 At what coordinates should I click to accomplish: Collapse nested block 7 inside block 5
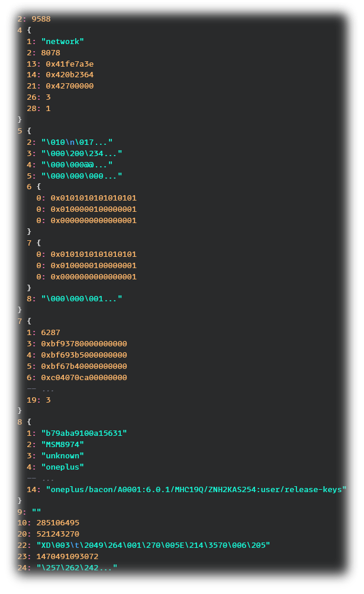click(x=39, y=242)
